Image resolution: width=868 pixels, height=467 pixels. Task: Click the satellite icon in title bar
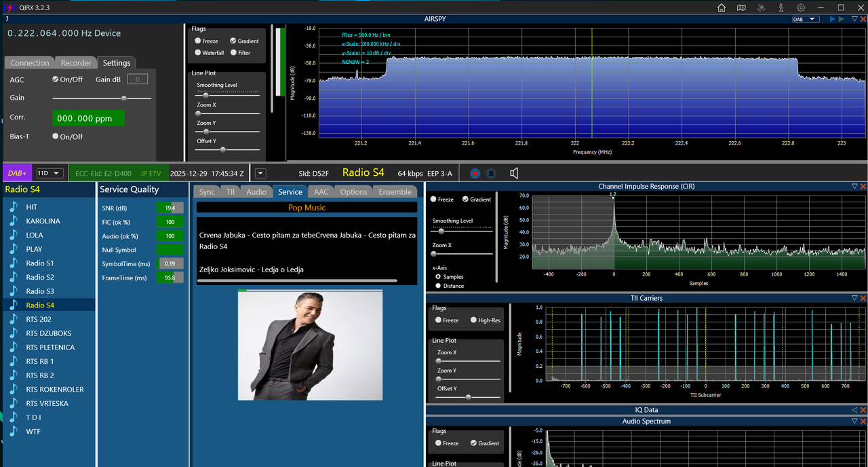pos(761,7)
